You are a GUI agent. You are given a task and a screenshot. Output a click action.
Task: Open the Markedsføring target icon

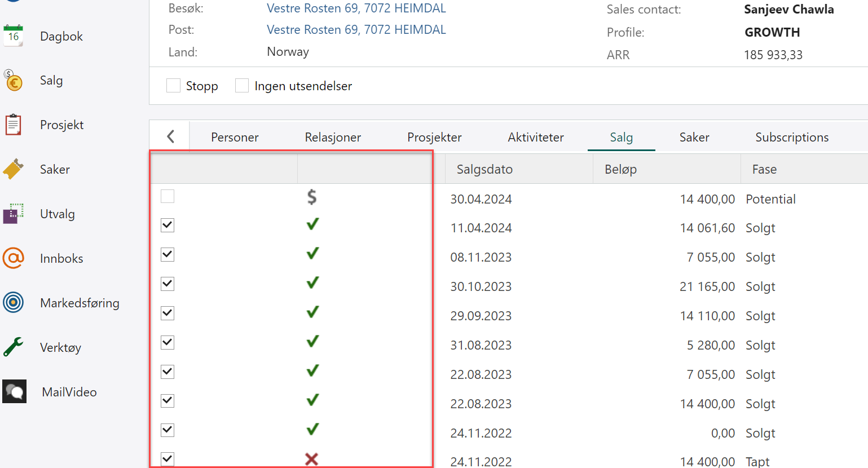(x=14, y=303)
